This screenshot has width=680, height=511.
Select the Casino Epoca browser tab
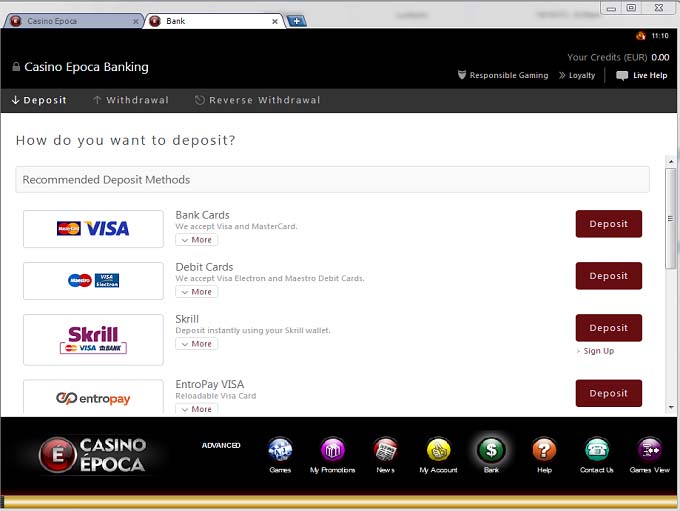tap(70, 21)
